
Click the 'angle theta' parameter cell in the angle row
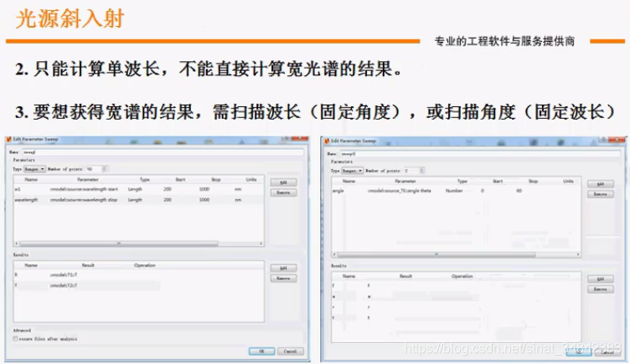(399, 191)
